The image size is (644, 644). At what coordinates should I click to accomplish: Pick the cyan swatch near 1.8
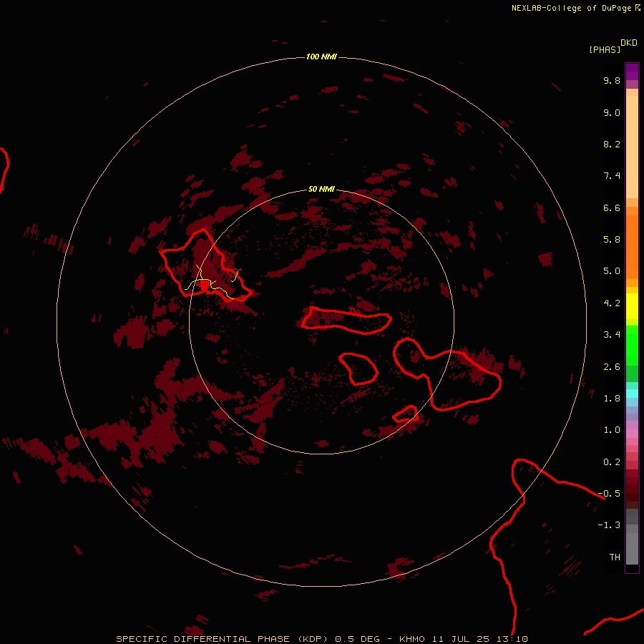click(x=632, y=393)
